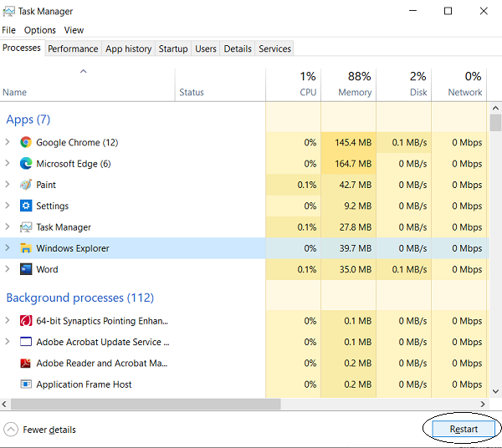This screenshot has height=448, width=502.
Task: Select the Microsoft Edge icon
Action: tap(26, 164)
